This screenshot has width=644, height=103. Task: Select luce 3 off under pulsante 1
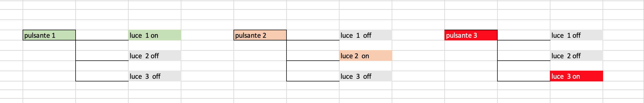[x=155, y=76]
